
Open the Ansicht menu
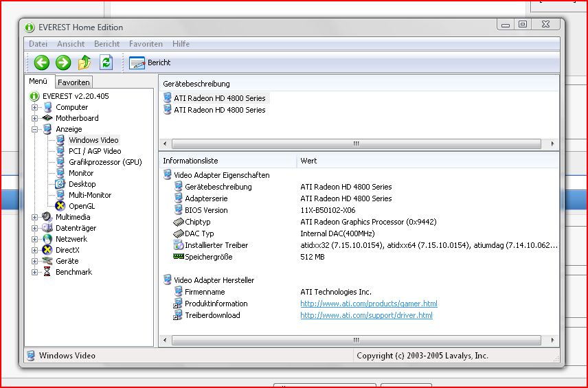pyautogui.click(x=71, y=44)
